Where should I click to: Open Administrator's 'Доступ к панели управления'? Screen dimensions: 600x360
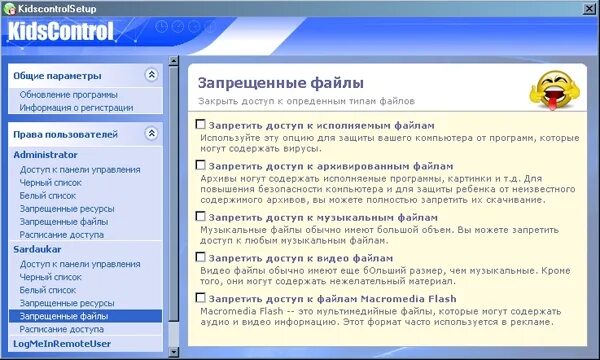click(x=80, y=169)
